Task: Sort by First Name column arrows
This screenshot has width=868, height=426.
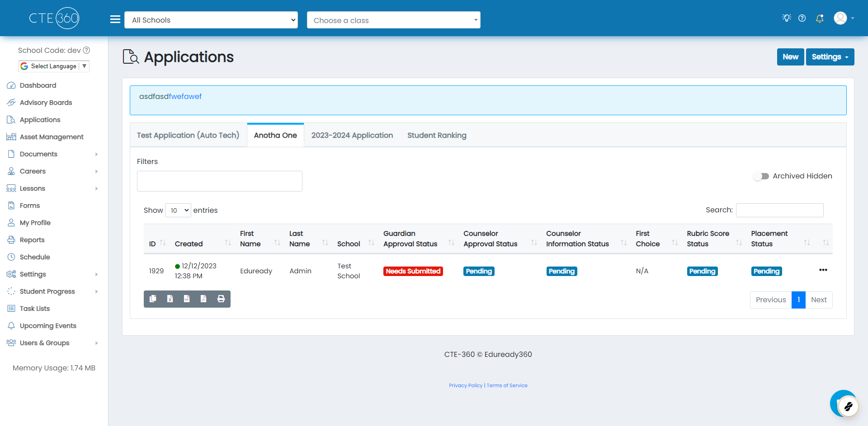Action: 277,243
